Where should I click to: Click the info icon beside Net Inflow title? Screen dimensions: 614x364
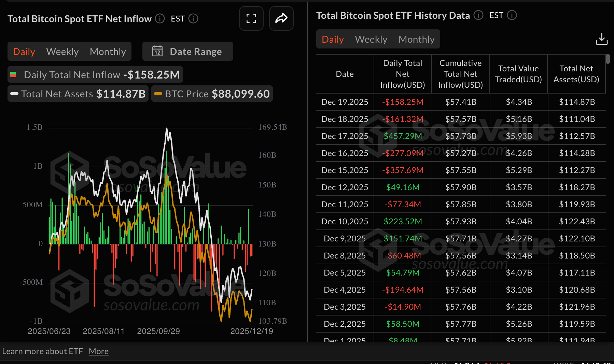tap(159, 19)
